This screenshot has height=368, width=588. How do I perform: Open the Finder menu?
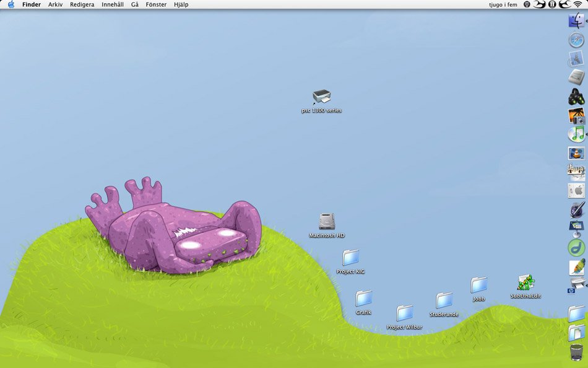click(32, 4)
